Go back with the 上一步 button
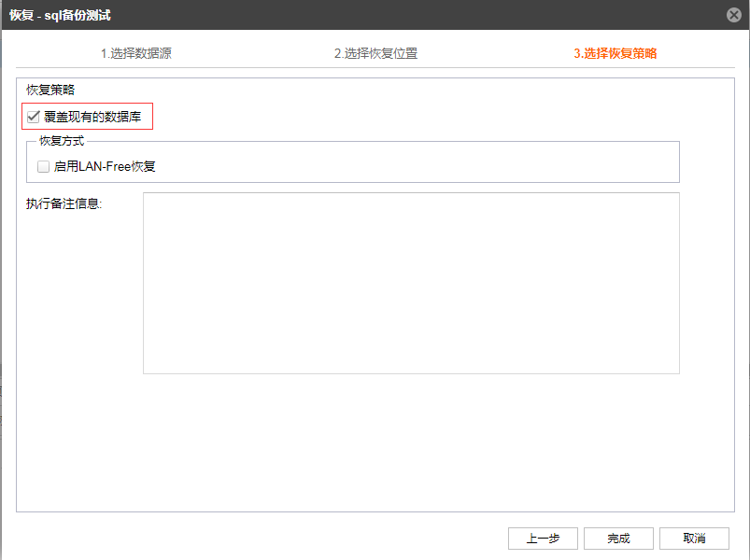750x560 pixels. pyautogui.click(x=543, y=539)
